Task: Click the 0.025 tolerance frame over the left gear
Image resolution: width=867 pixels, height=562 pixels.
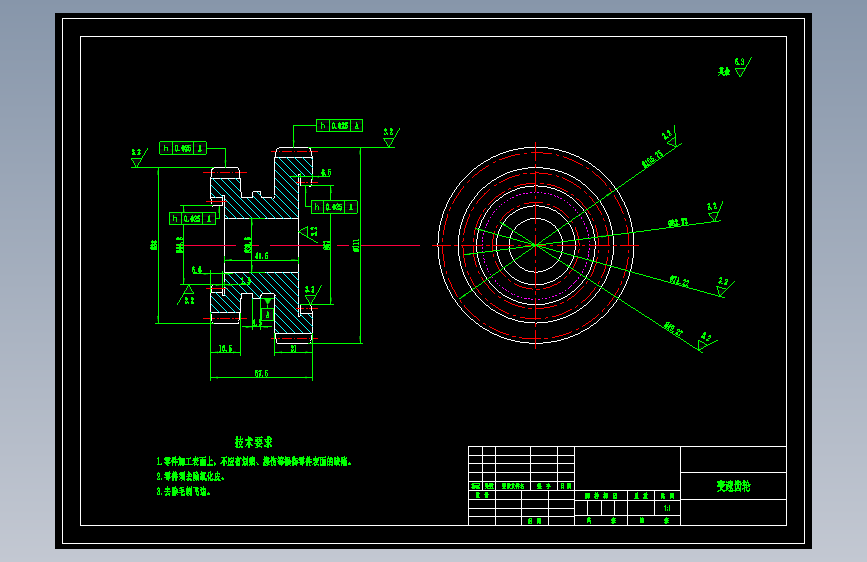Action: [183, 148]
